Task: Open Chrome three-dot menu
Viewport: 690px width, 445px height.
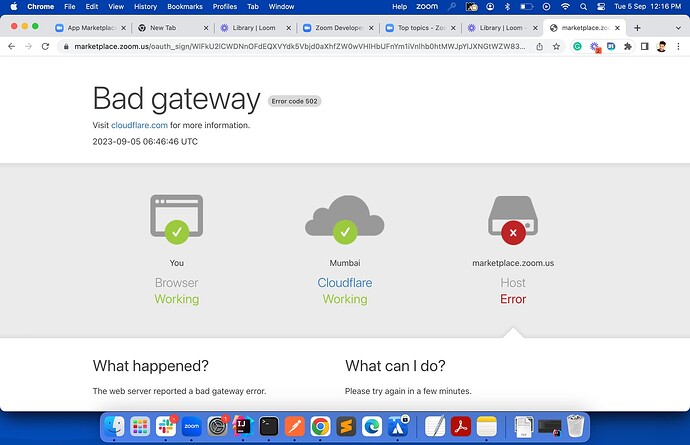Action: click(x=678, y=46)
